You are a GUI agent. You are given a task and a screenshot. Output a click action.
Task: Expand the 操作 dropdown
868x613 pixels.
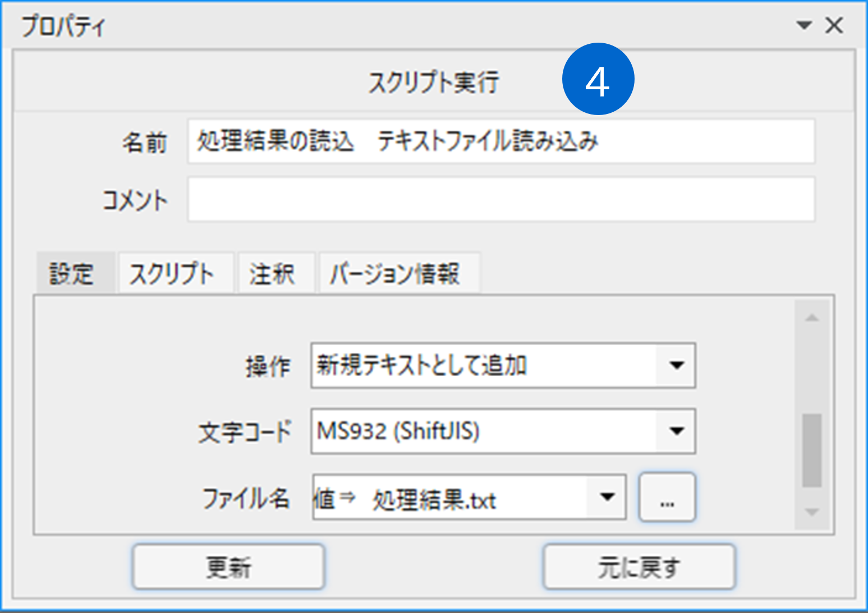pos(676,365)
